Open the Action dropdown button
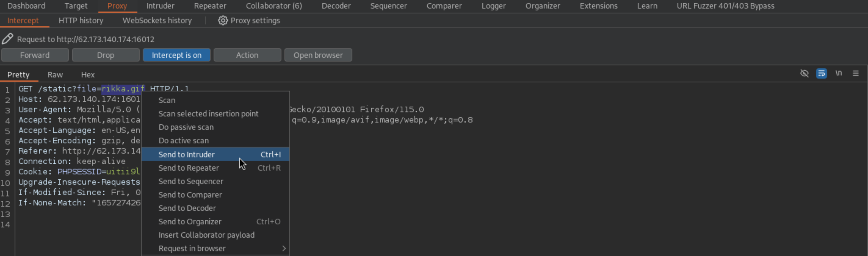The image size is (868, 256). tap(247, 55)
